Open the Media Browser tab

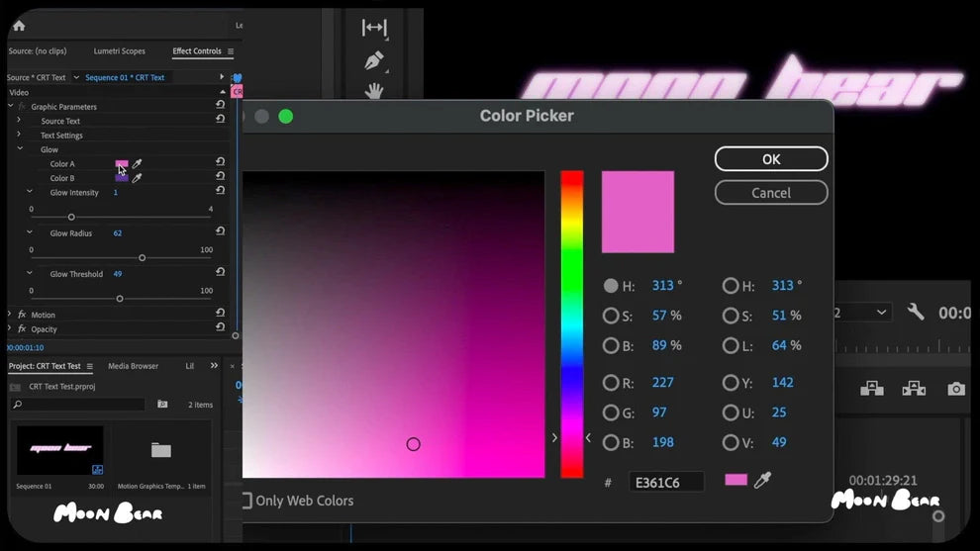coord(133,366)
